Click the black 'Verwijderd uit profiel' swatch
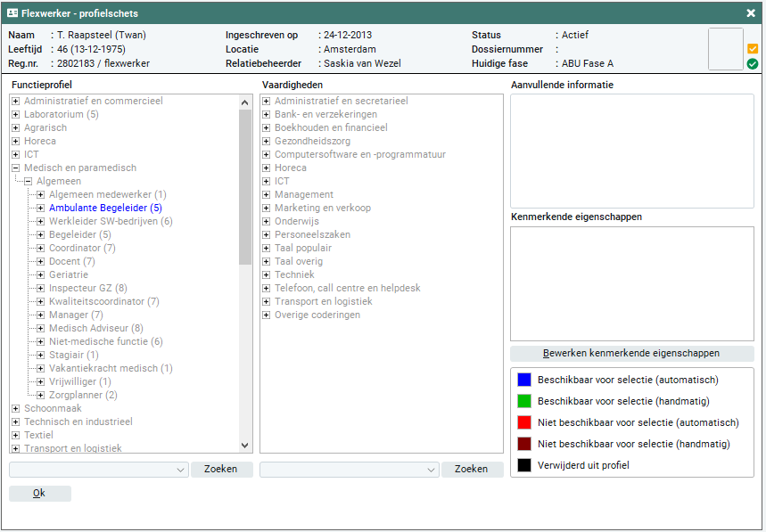 point(524,465)
